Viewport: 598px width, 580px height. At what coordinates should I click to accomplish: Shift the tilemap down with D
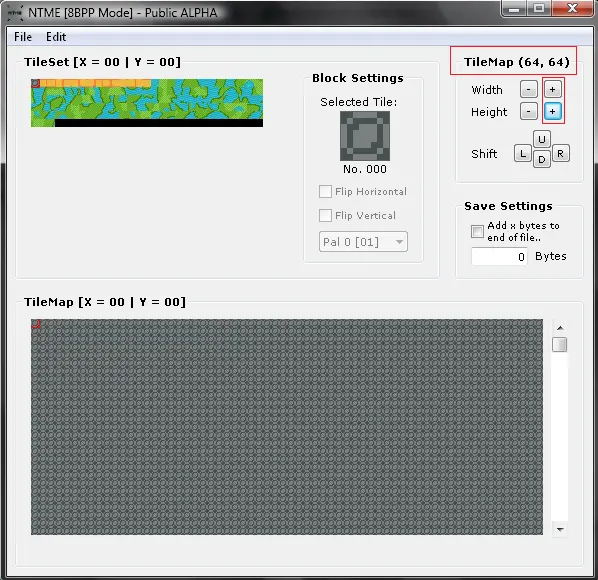tap(542, 159)
